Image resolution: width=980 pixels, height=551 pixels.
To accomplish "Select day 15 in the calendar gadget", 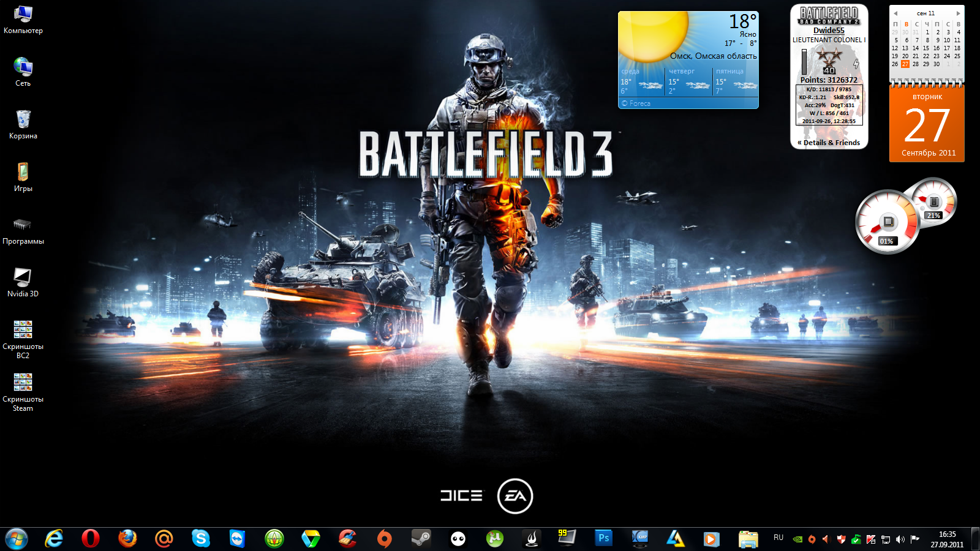I will point(926,48).
